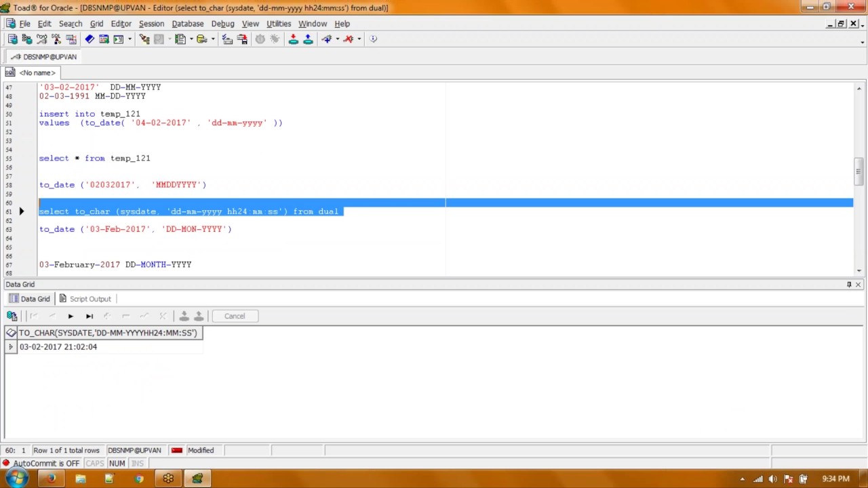This screenshot has height=488, width=868.
Task: Select the <No name> editor tab
Action: coord(31,73)
